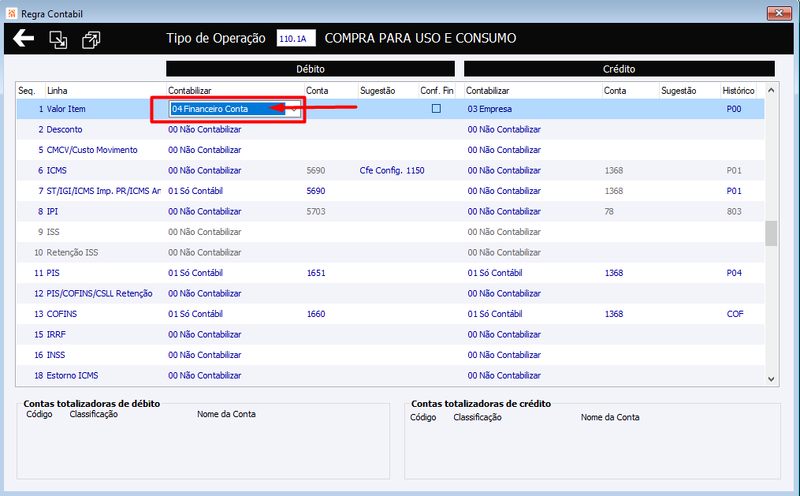Click the Seq. column header
The height and width of the screenshot is (496, 800).
pyautogui.click(x=27, y=90)
